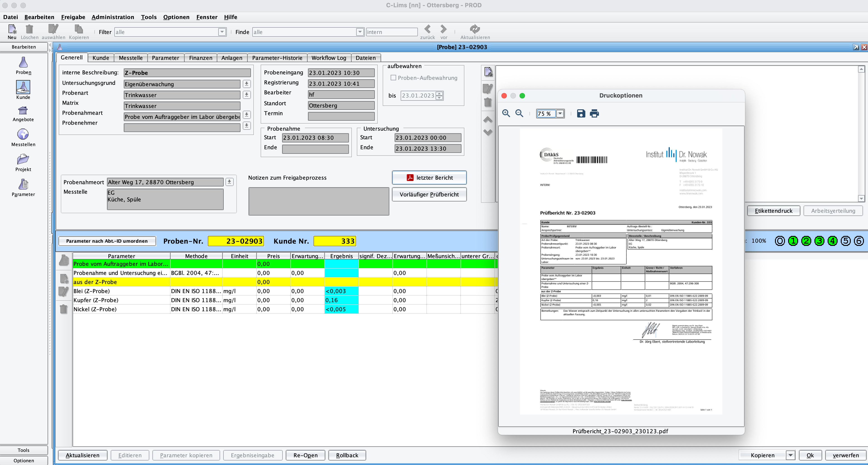Image resolution: width=868 pixels, height=465 pixels.
Task: Click the Aktualisieren refresh icon in toolbar
Action: pos(475,29)
